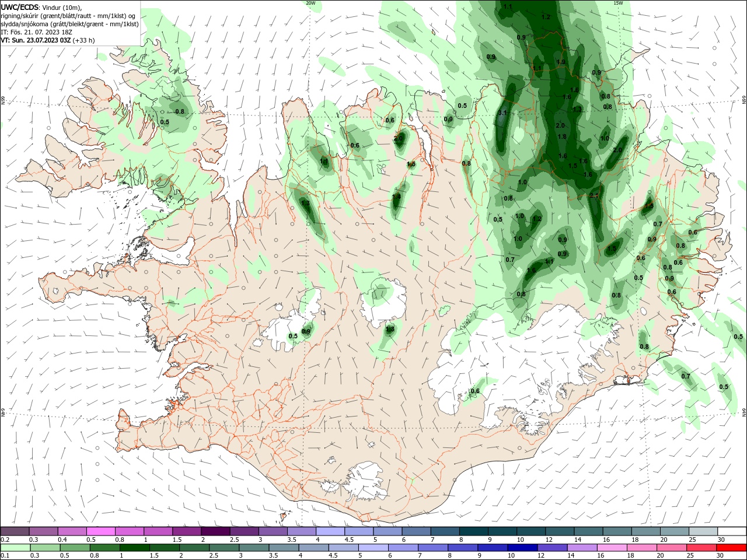
Task: Pick the 1.5 purple swatch in upper snow legend
Action: point(186,531)
